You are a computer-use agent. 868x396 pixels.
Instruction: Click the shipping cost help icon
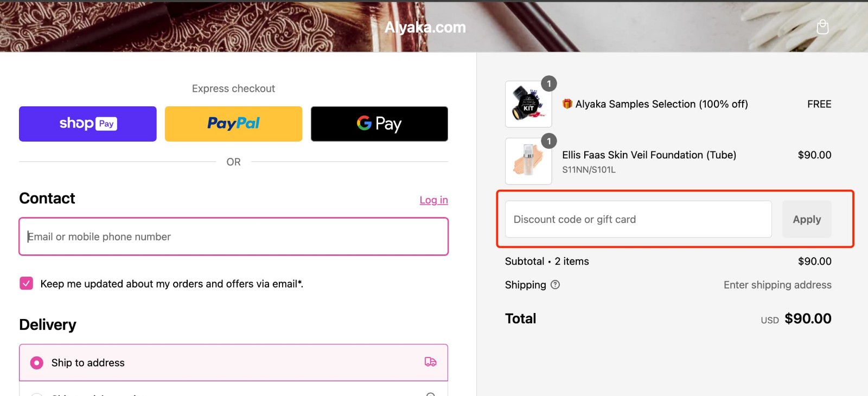coord(555,285)
